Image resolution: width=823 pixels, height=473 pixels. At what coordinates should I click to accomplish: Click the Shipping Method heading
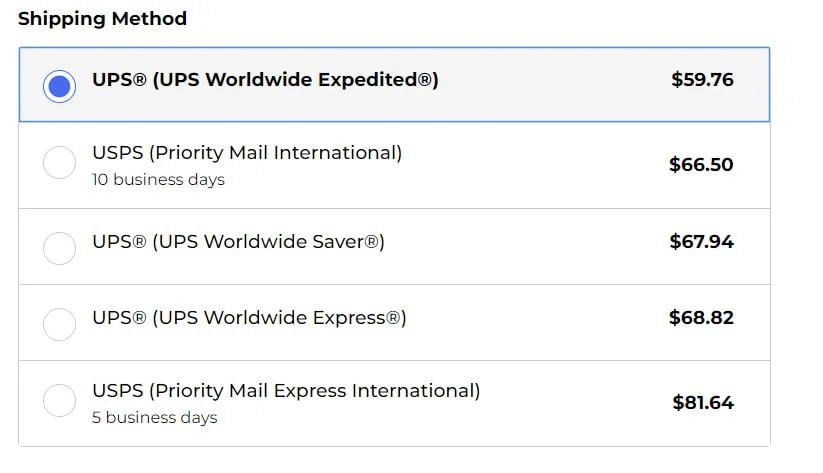point(102,18)
